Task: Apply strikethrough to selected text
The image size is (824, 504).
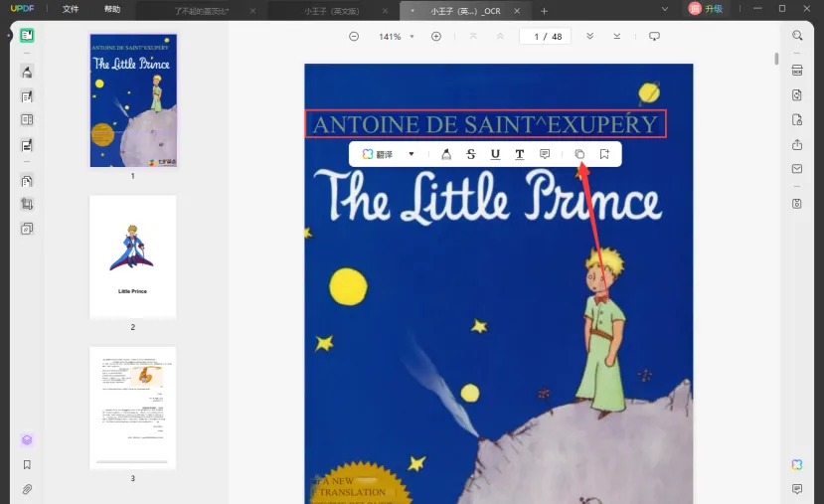Action: 471,154
